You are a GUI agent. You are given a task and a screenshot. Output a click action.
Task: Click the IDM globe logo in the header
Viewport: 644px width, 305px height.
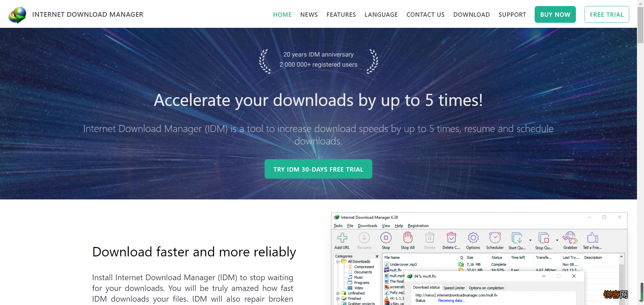(x=17, y=15)
